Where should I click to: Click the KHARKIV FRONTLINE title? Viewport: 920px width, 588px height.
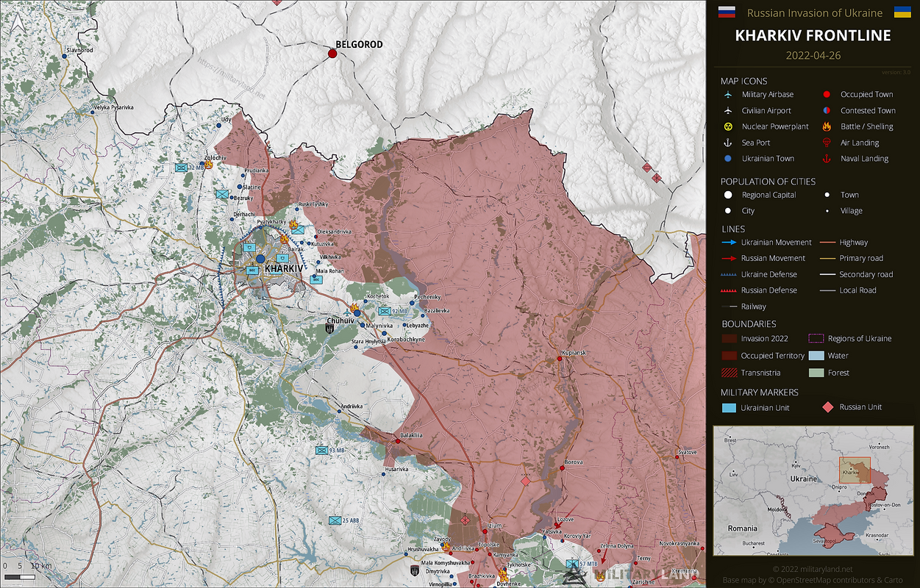pos(813,35)
